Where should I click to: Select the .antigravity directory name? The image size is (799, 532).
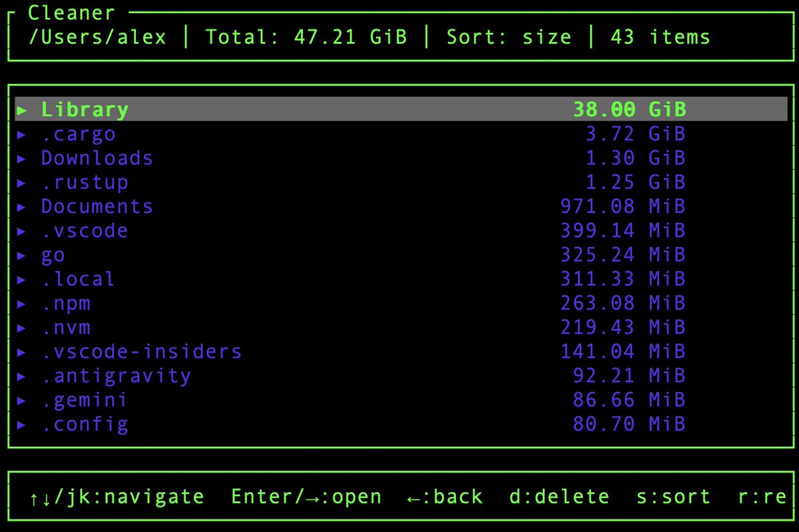pyautogui.click(x=116, y=376)
